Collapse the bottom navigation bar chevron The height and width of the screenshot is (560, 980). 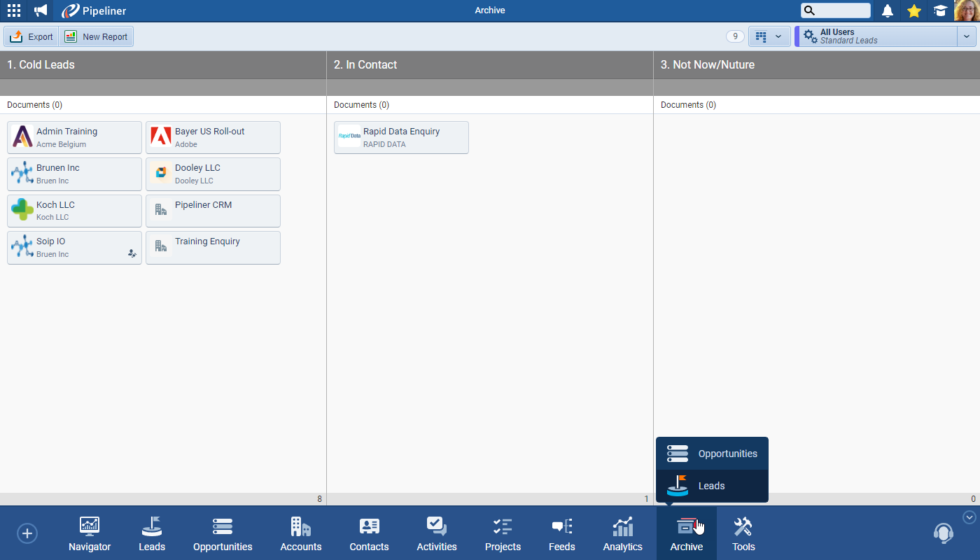tap(969, 517)
